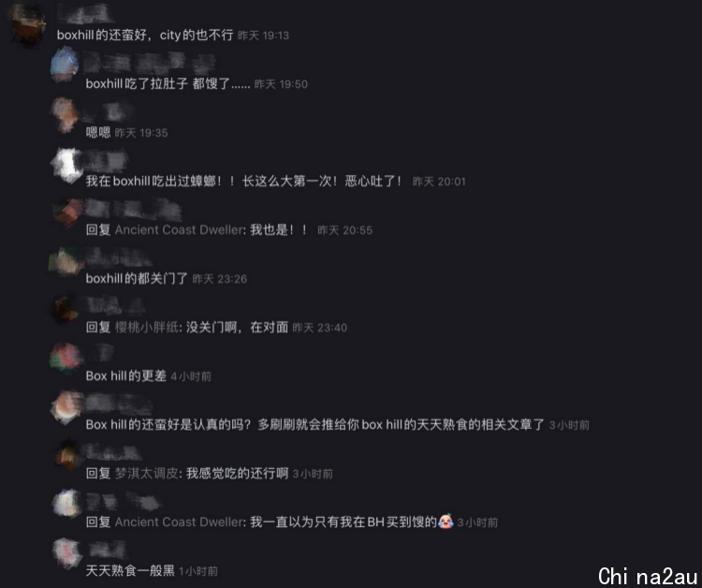
Task: Tap crying emoji in BH reply
Action: pos(446,522)
